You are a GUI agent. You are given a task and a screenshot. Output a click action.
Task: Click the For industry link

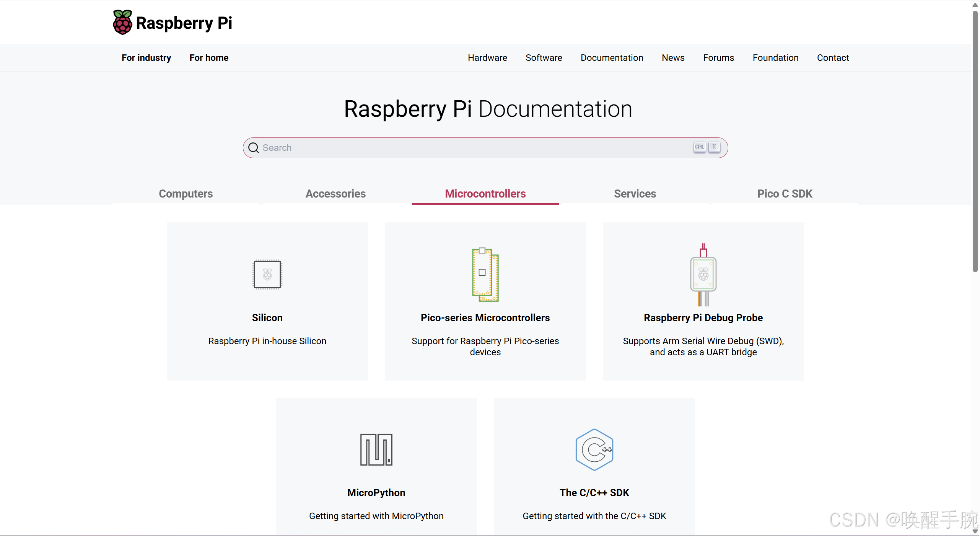(146, 58)
